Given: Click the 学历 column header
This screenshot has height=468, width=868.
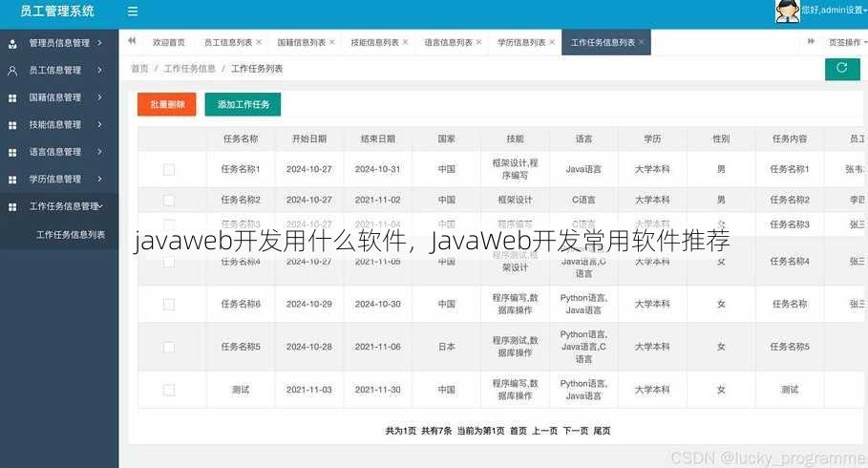Looking at the screenshot, I should [652, 139].
